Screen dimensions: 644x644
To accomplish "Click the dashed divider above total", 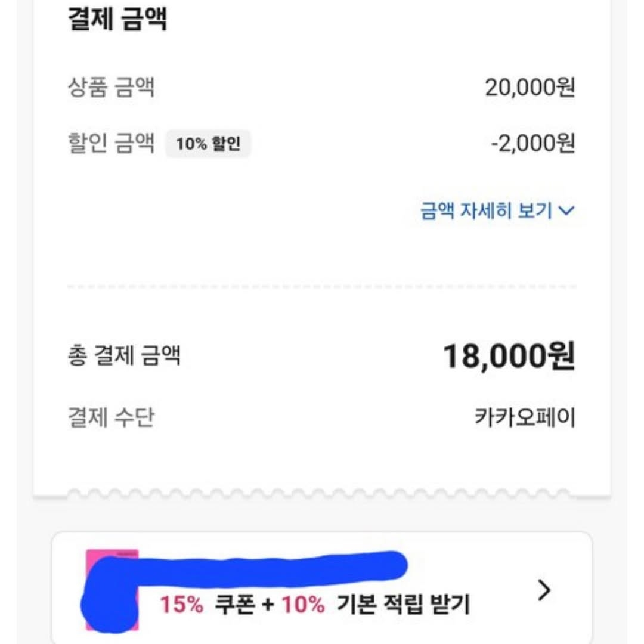I will point(322,287).
